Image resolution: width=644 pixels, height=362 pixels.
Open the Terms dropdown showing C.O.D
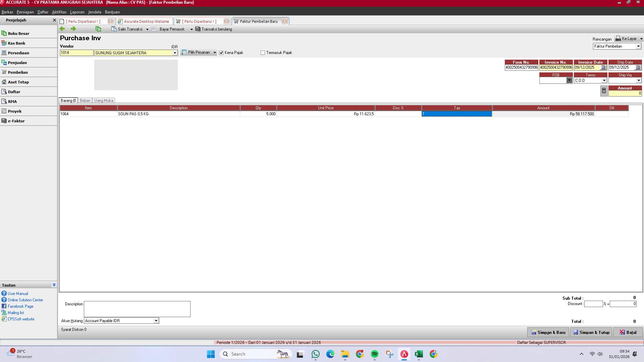pyautogui.click(x=604, y=80)
